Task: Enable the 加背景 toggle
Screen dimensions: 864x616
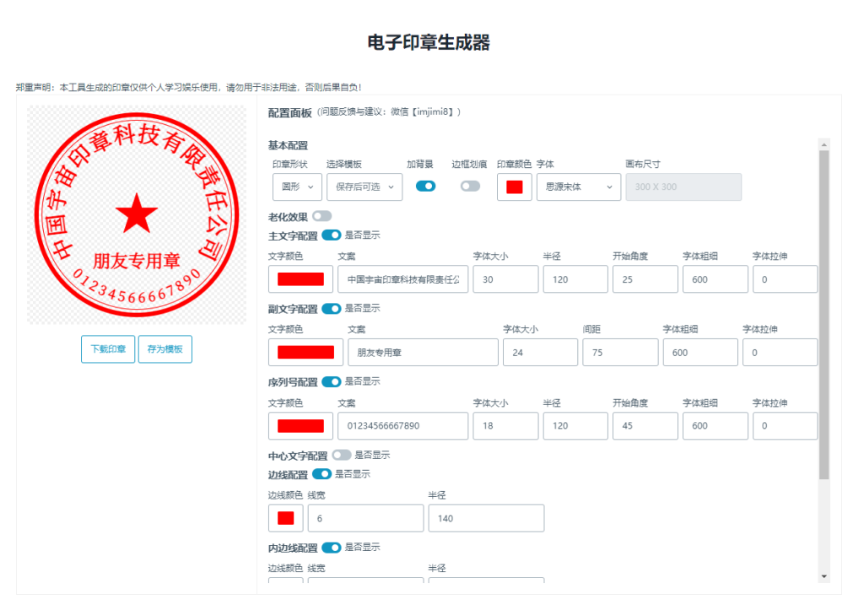Action: [425, 186]
